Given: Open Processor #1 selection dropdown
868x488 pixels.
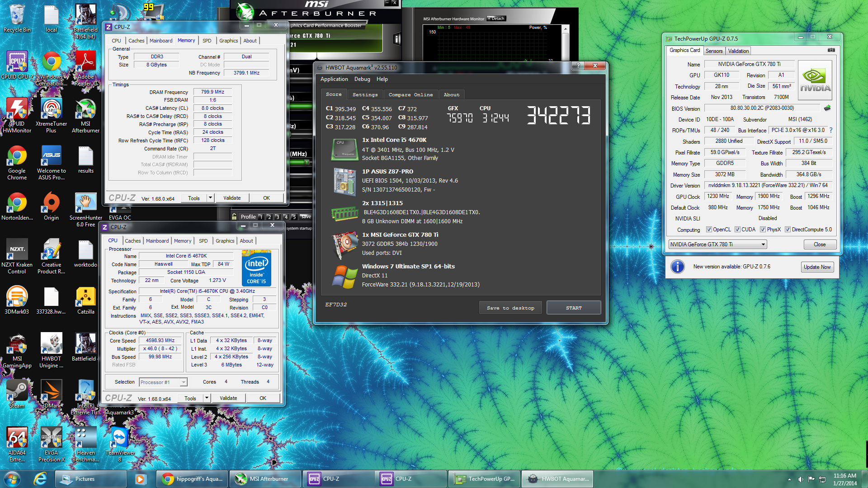Looking at the screenshot, I should 163,382.
